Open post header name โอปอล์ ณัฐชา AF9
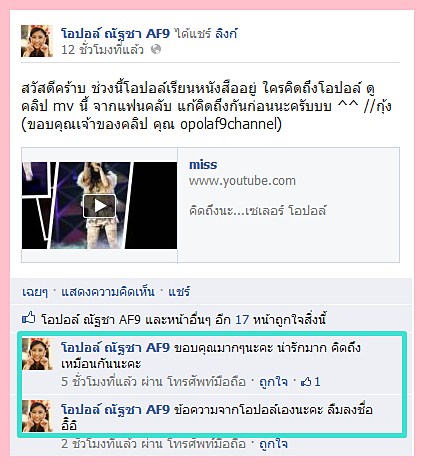 pyautogui.click(x=115, y=34)
